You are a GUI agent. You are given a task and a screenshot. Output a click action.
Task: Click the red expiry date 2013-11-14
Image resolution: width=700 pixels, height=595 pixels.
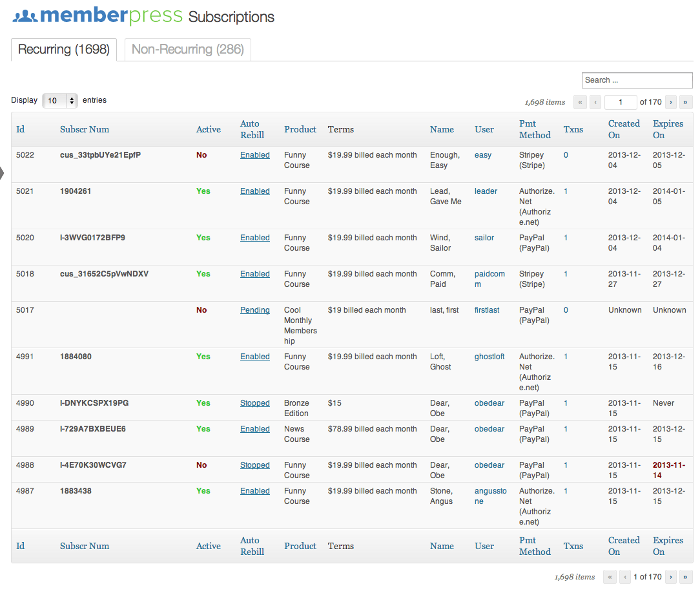pyautogui.click(x=669, y=470)
